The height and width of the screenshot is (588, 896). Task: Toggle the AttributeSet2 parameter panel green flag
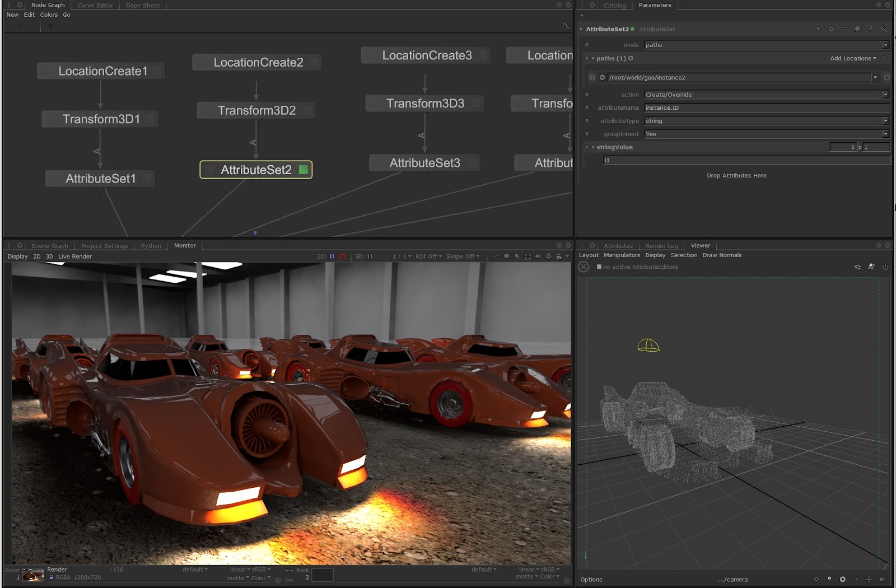[x=632, y=29]
